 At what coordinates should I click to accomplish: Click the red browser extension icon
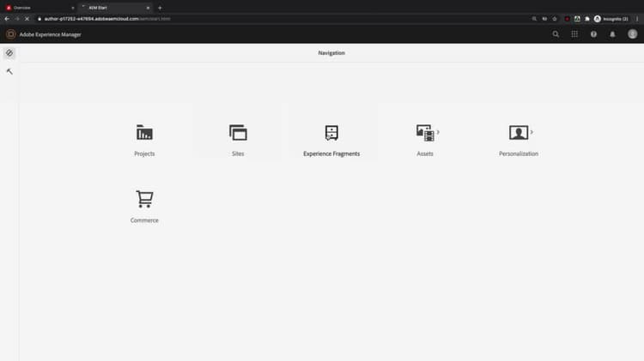click(x=568, y=19)
